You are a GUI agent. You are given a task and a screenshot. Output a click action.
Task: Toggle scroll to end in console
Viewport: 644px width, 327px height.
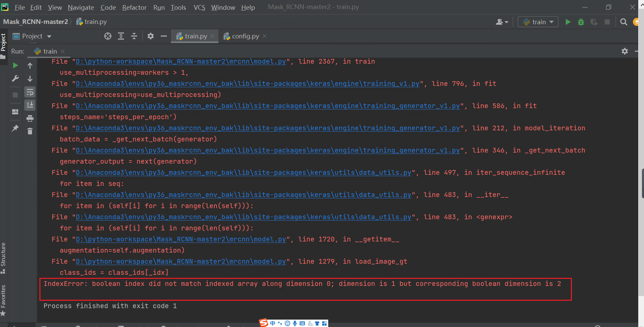(x=30, y=105)
